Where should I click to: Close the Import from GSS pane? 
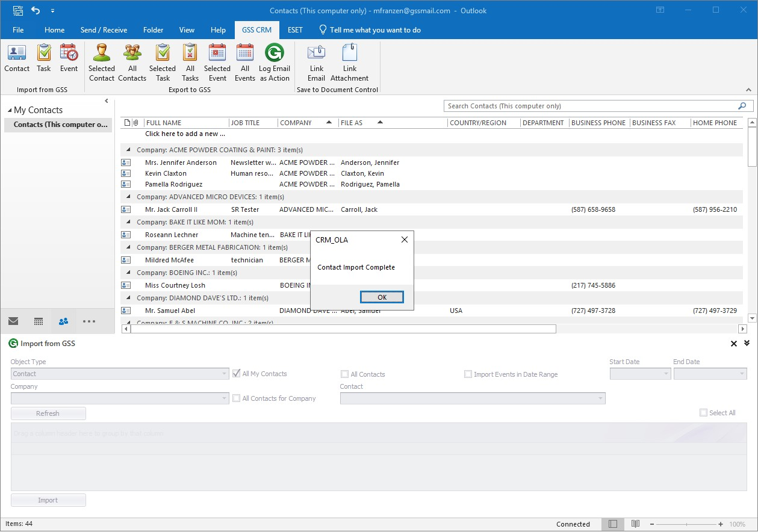pyautogui.click(x=734, y=344)
